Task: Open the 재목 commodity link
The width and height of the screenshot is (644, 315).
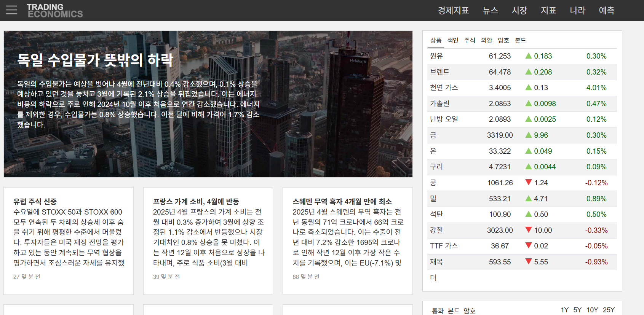Action: click(x=436, y=262)
